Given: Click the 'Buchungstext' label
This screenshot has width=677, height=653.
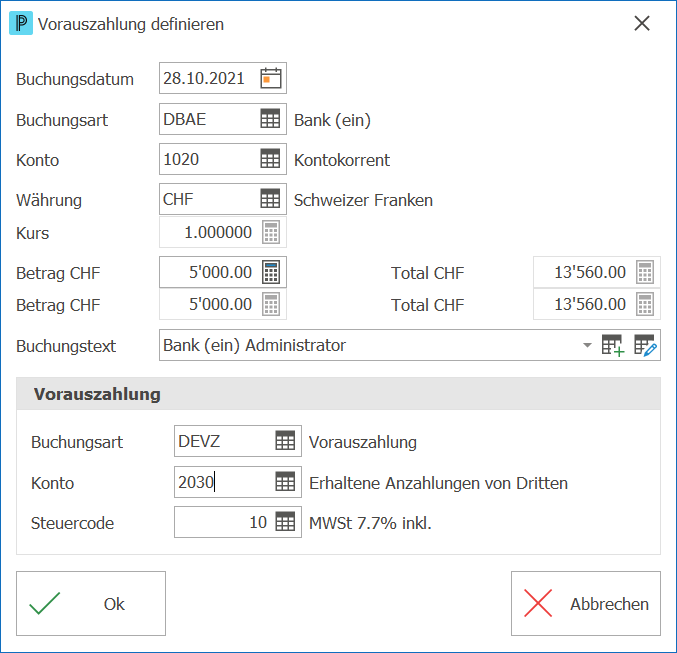Looking at the screenshot, I should [x=66, y=346].
